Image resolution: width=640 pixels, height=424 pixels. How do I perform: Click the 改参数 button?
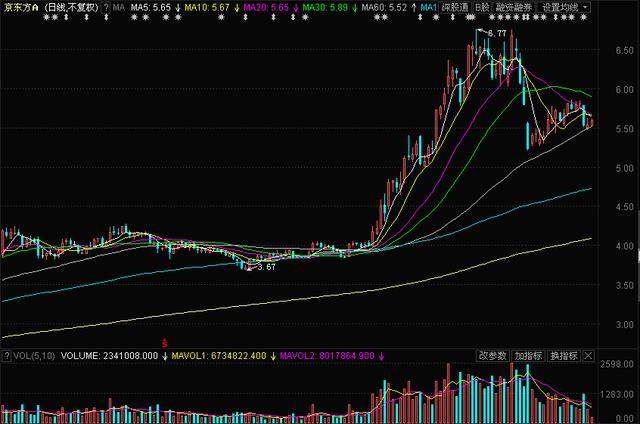click(492, 355)
